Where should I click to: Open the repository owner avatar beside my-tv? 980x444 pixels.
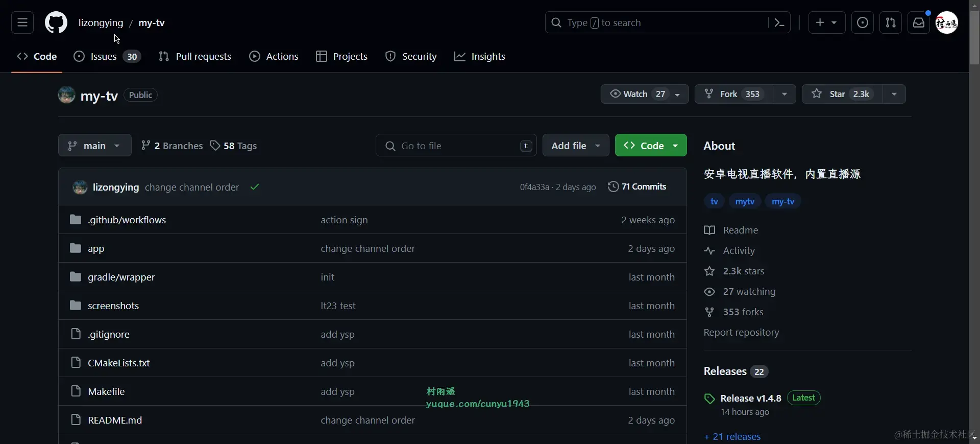[x=67, y=95]
